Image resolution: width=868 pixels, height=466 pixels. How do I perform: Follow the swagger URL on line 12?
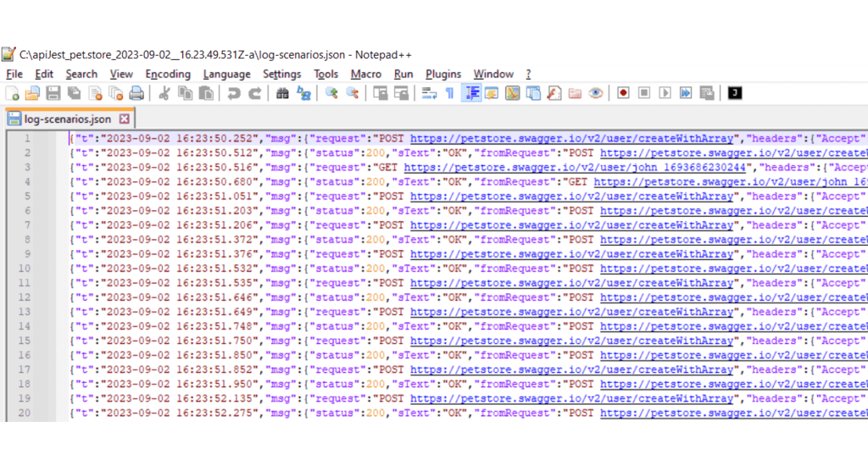tap(733, 297)
